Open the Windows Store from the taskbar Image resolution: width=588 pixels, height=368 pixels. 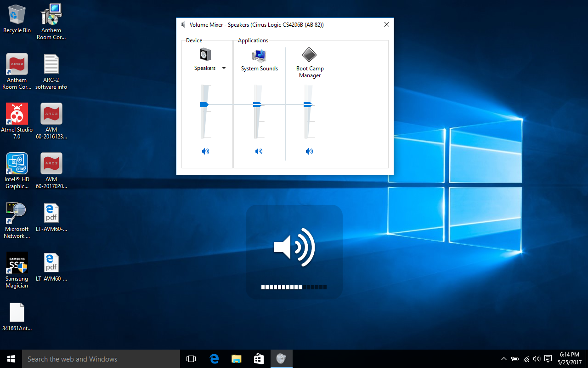(x=259, y=359)
